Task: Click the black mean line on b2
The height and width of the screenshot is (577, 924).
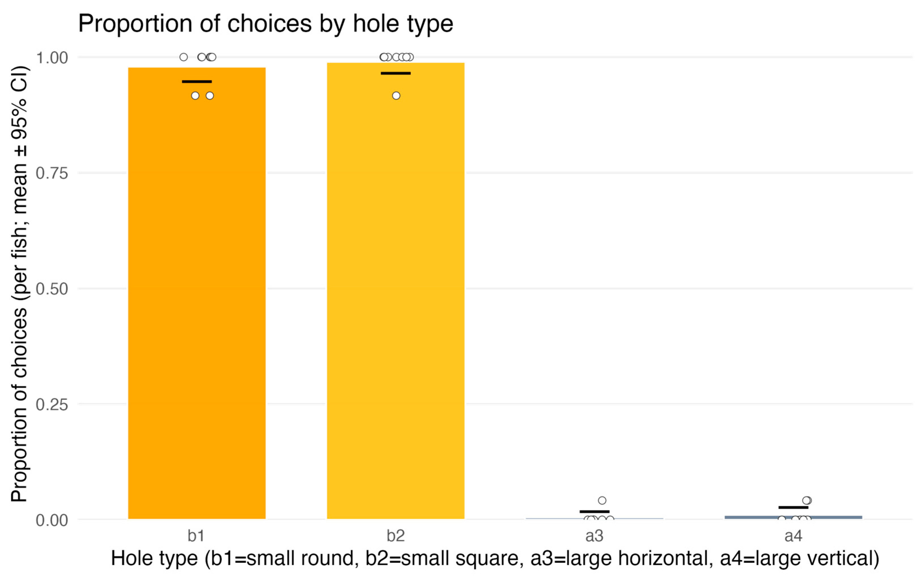Action: (x=395, y=73)
